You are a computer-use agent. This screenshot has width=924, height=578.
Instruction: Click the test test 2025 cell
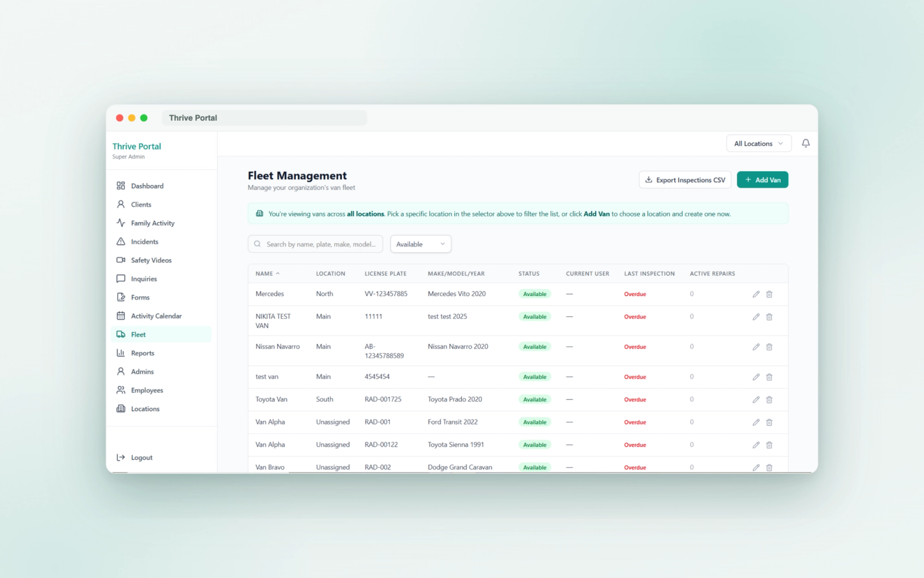(448, 316)
